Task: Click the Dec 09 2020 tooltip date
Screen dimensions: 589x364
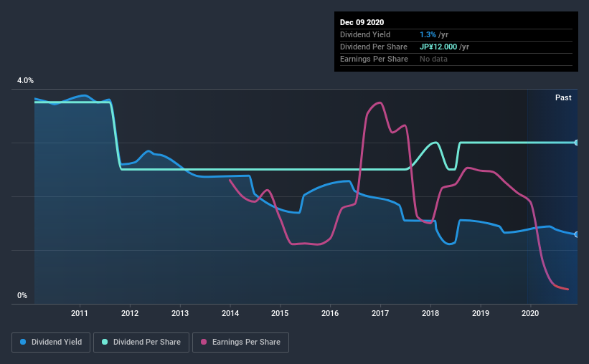Action: click(x=362, y=22)
